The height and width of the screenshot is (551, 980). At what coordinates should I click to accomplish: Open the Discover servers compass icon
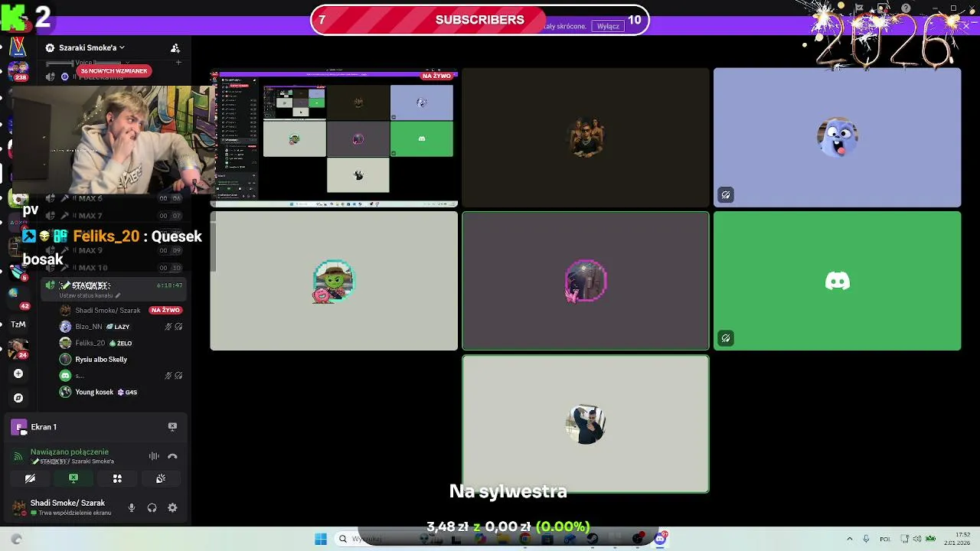[18, 398]
